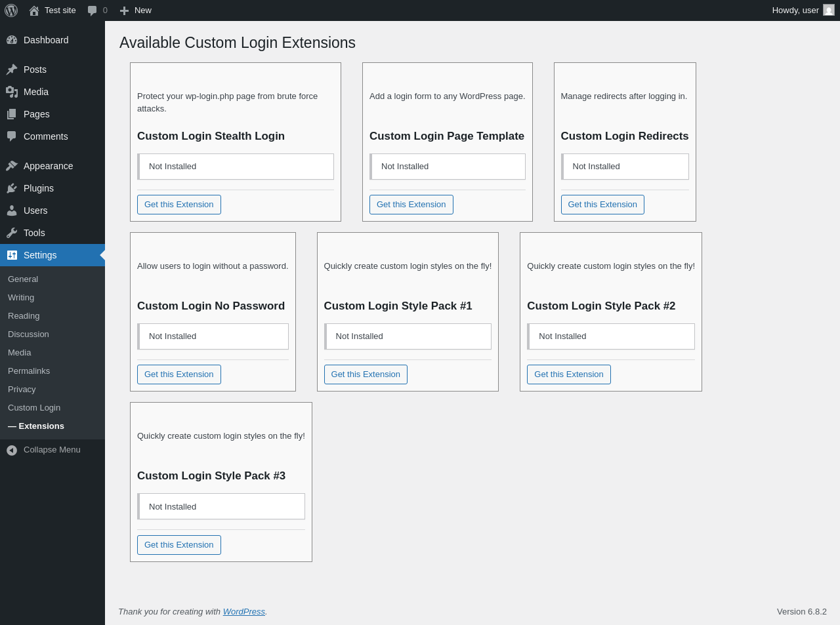Get the Custom Login Style Pack #3 extension
Viewport: 840px width, 625px height.
[x=179, y=545]
